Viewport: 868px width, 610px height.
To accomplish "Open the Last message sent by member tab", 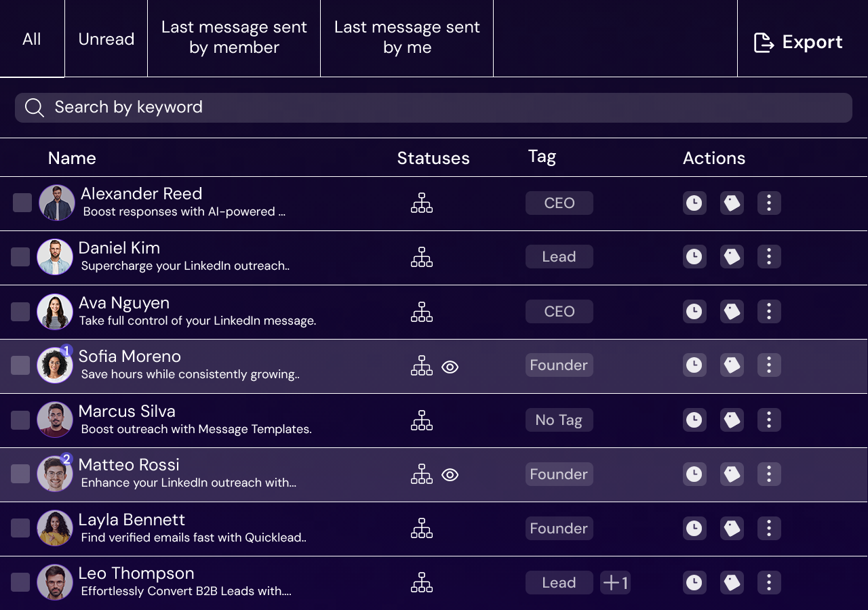I will coord(234,38).
